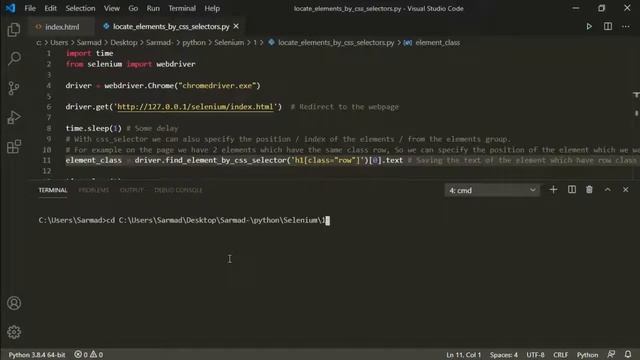The height and width of the screenshot is (360, 640).
Task: Show errors and warnings count in status bar
Action: [x=89, y=355]
